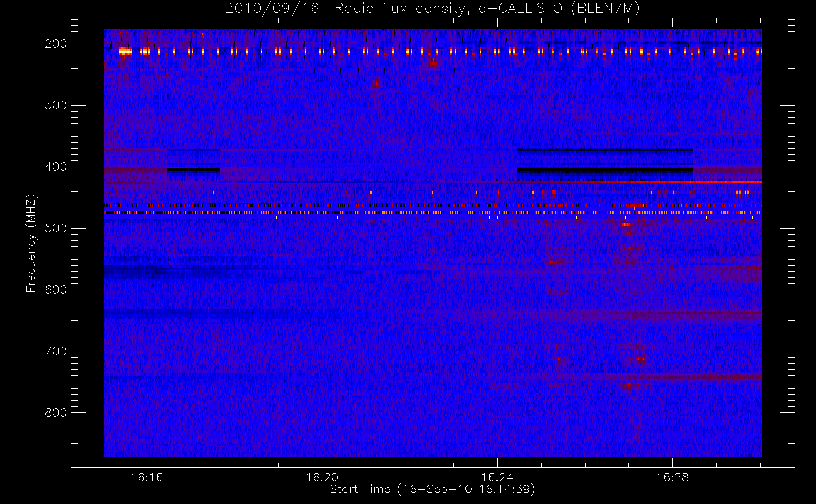
Task: Click the short black band near 400 MHz after 16:16
Action: (x=194, y=170)
